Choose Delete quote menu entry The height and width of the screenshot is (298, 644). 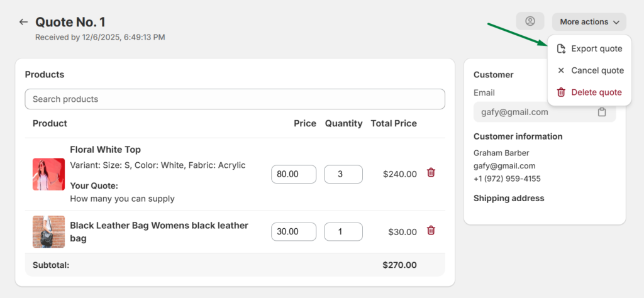coord(596,92)
